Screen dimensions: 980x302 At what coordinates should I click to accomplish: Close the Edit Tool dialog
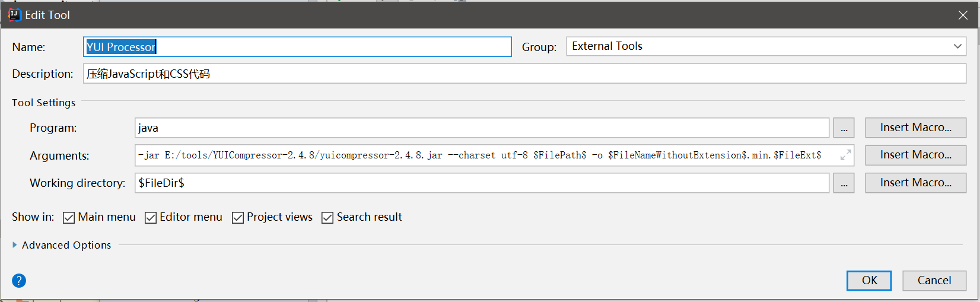coord(963,15)
